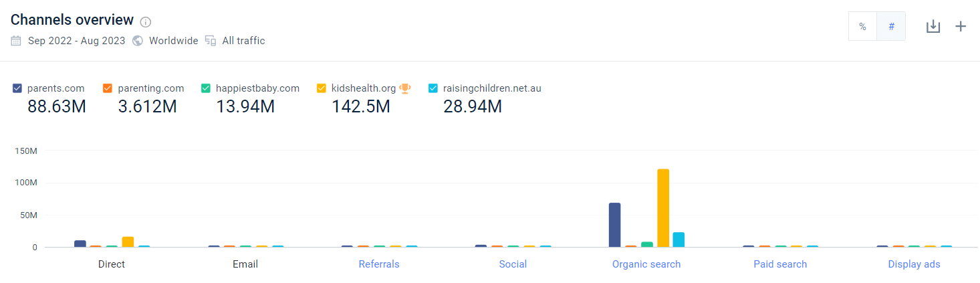Open the Referrals channel link

click(379, 264)
